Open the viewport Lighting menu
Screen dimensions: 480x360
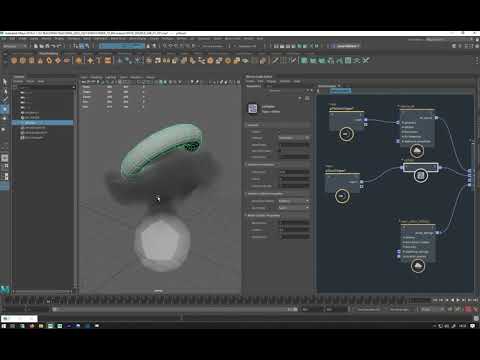click(111, 77)
